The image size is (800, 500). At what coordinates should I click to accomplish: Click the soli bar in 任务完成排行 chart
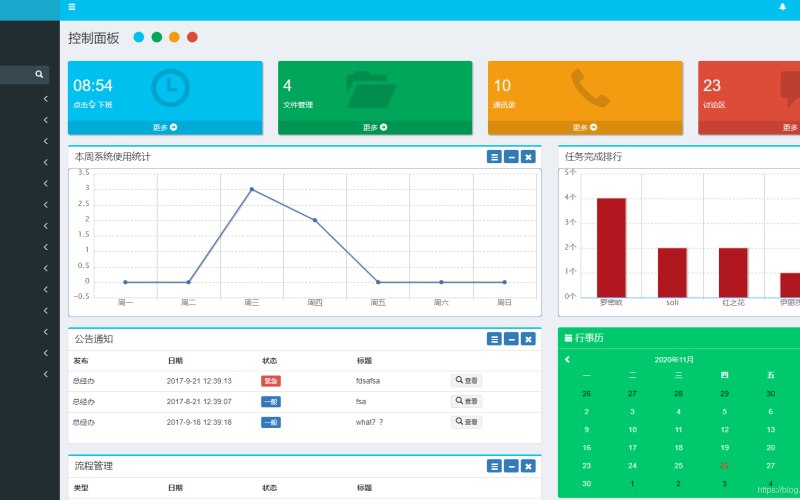tap(672, 273)
